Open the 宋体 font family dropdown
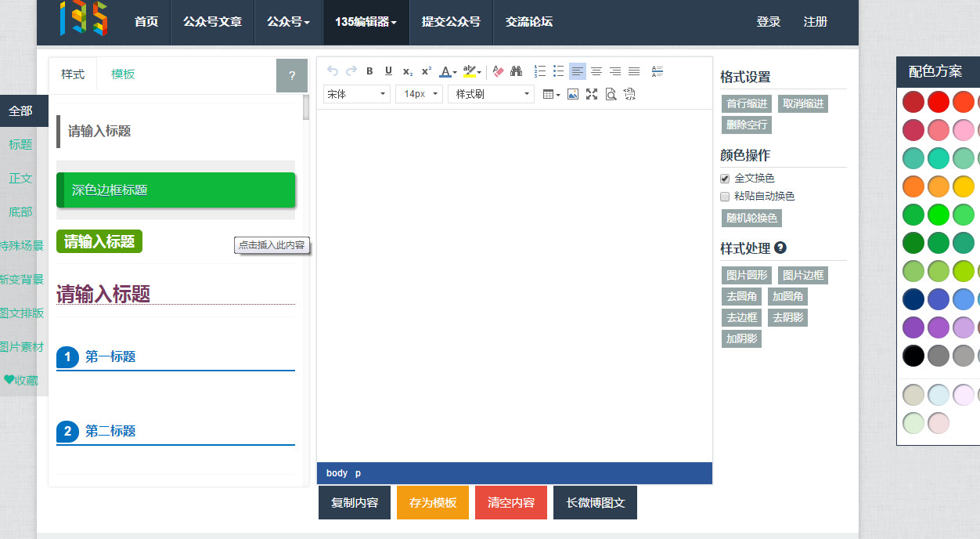Image resolution: width=980 pixels, height=539 pixels. [356, 94]
